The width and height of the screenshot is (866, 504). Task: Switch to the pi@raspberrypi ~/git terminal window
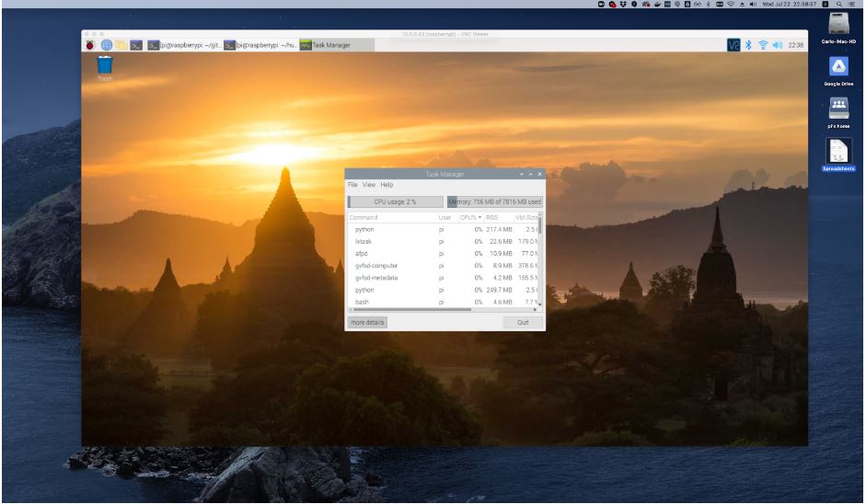184,45
